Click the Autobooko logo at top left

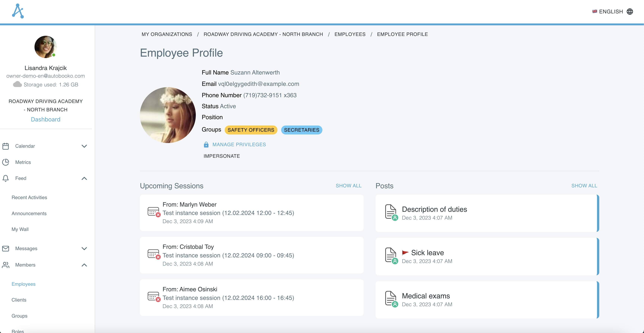pyautogui.click(x=18, y=11)
